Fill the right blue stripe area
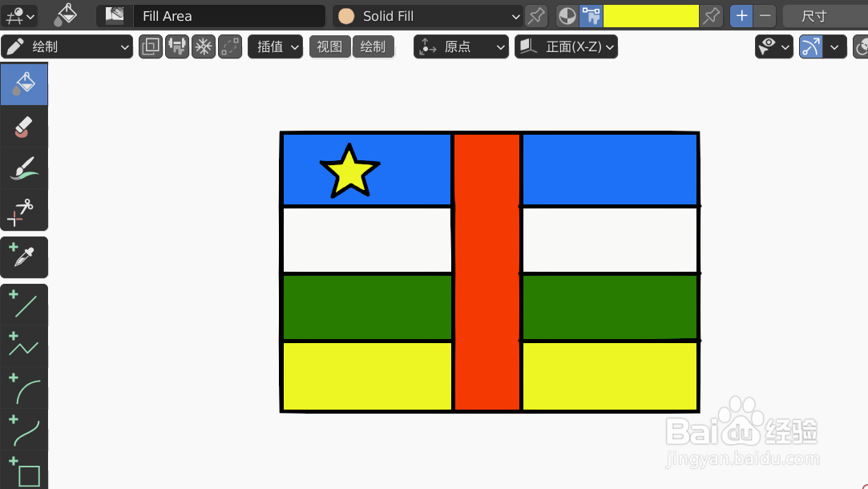868x489 pixels. [609, 169]
